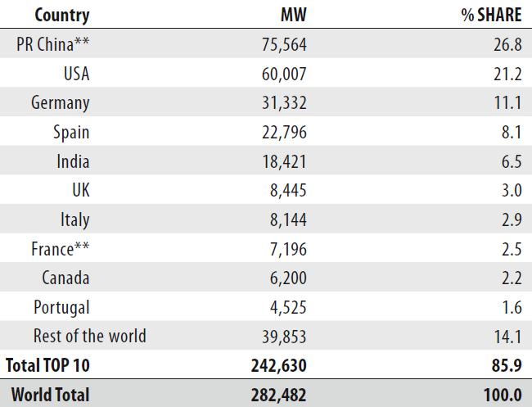Select the Portugal country cell
Viewport: 532px width, 407px height.
pos(61,308)
